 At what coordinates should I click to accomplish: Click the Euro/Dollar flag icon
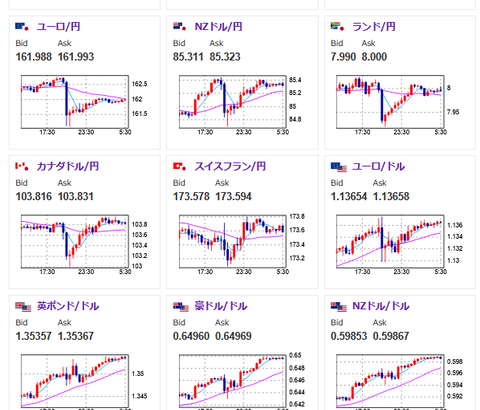tap(339, 167)
